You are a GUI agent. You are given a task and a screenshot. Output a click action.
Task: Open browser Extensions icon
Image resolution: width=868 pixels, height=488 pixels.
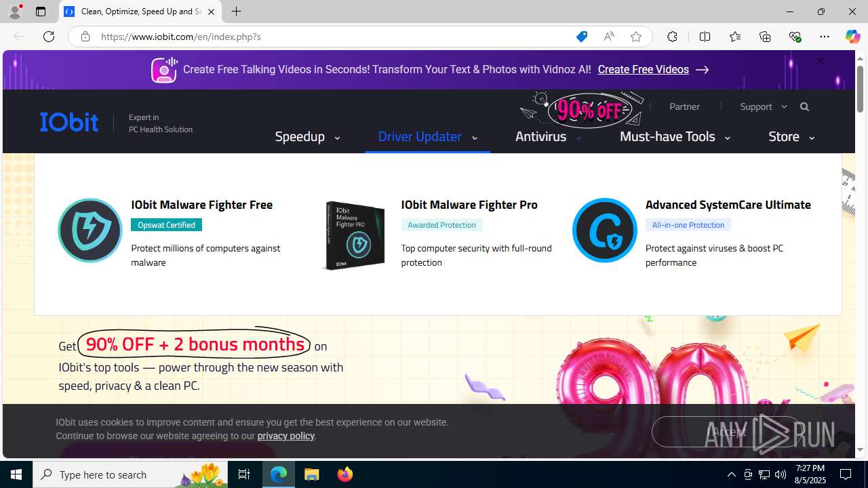tap(672, 37)
